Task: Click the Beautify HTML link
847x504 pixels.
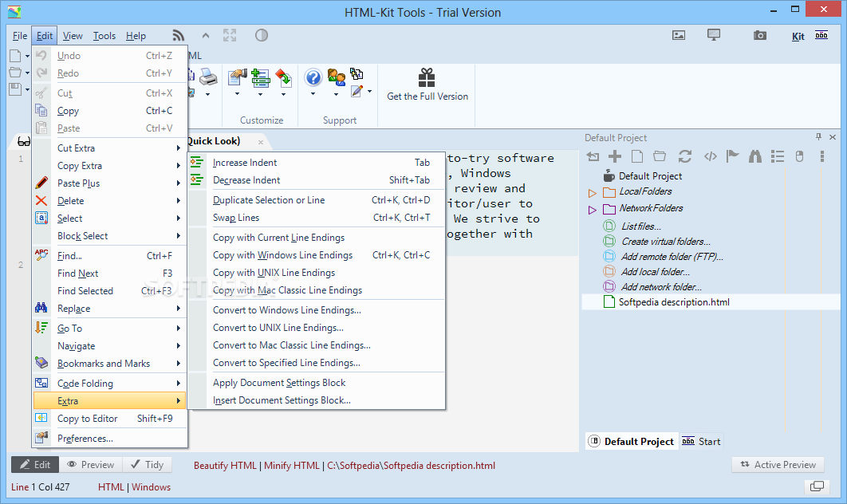Action: coord(225,466)
